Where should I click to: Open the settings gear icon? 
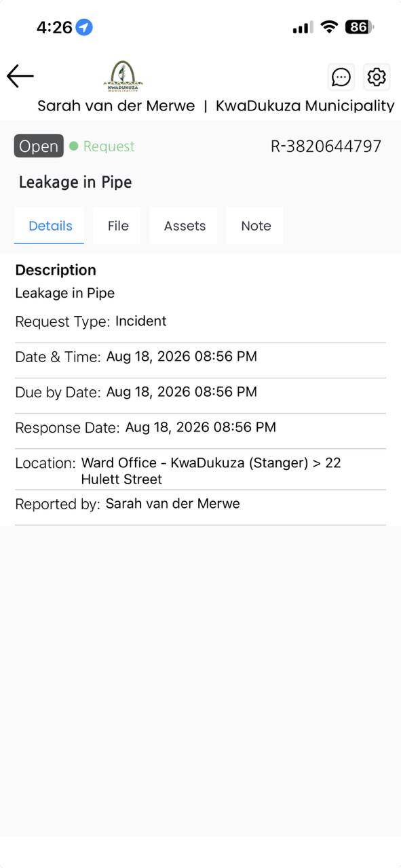[376, 77]
